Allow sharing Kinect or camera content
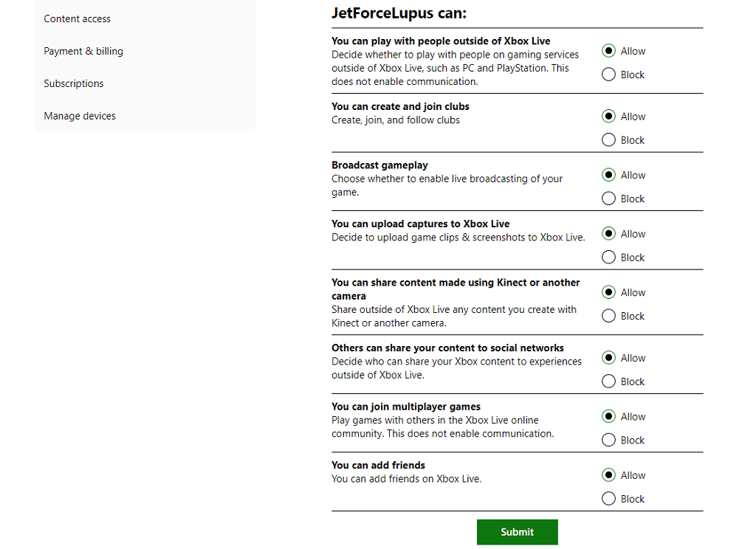This screenshot has width=756, height=549. 609,292
